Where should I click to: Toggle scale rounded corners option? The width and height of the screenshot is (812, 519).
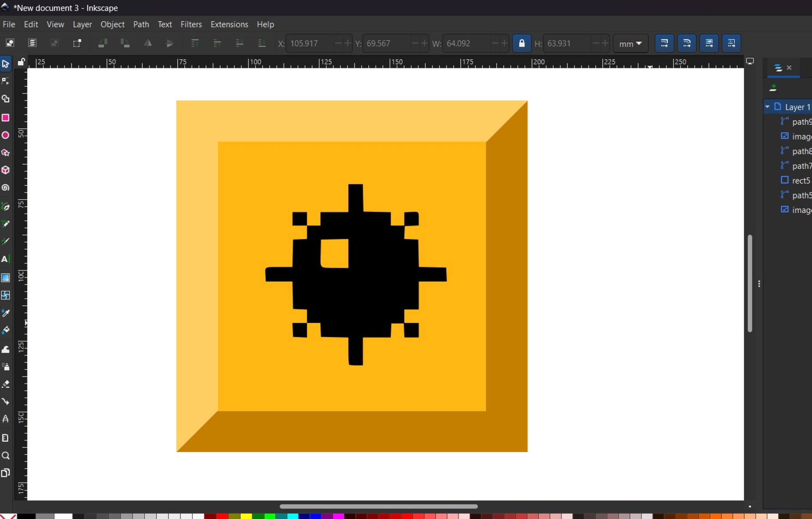pos(686,43)
